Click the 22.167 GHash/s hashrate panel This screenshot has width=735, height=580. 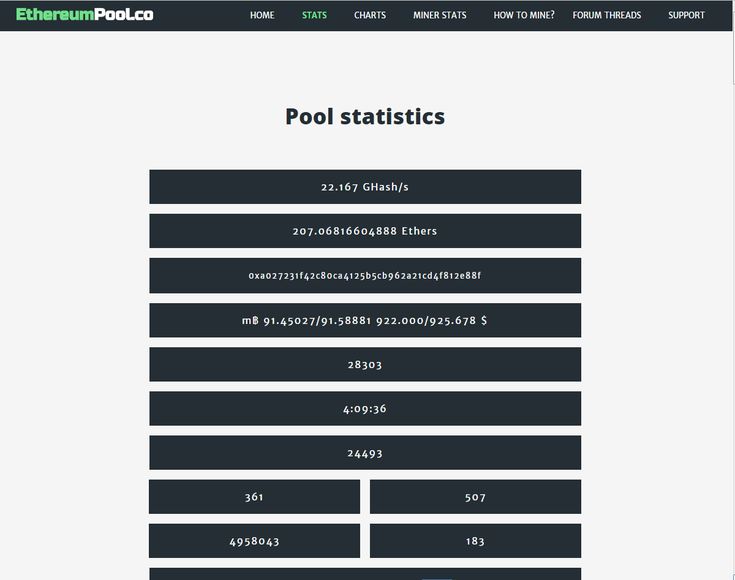[365, 187]
